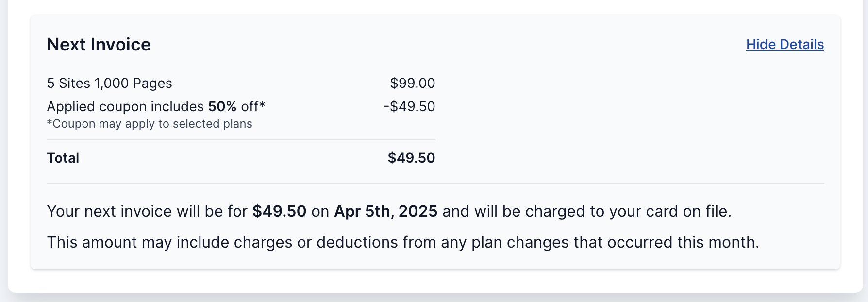Click the bold 50% coupon value
868x302 pixels.
coord(222,106)
